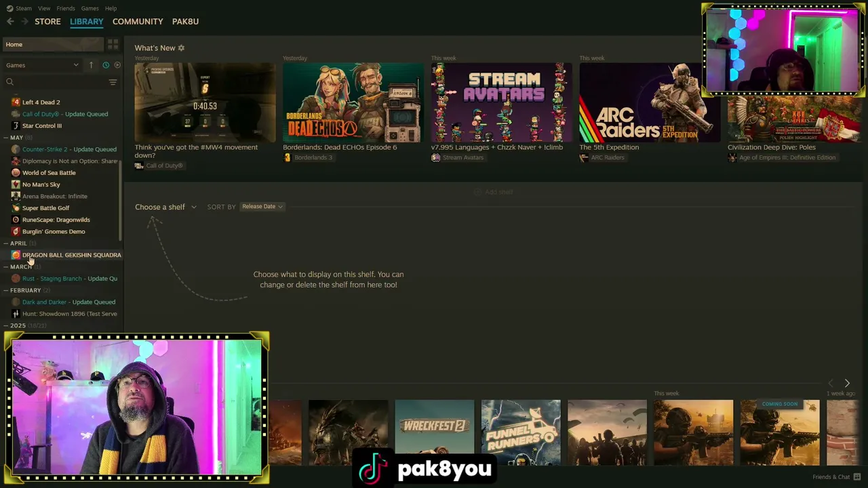
Task: Open the Friends menu
Action: (x=66, y=8)
